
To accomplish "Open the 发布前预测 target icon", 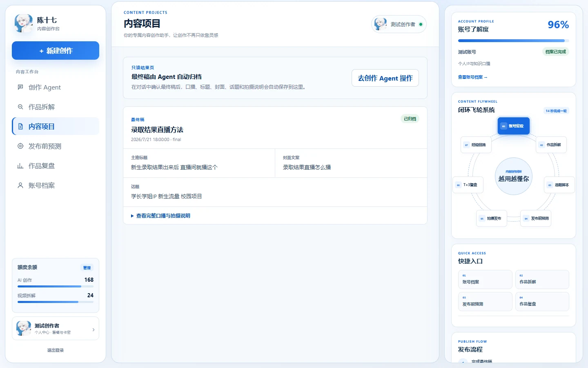I will pyautogui.click(x=20, y=146).
